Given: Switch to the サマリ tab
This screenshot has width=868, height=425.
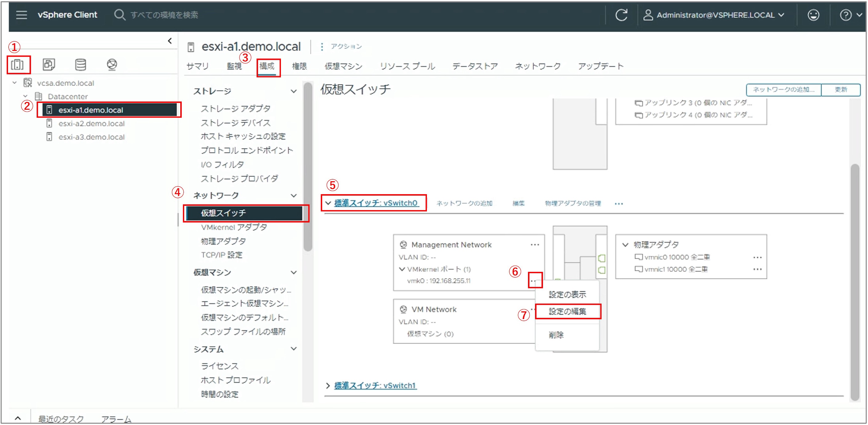Looking at the screenshot, I should click(197, 66).
